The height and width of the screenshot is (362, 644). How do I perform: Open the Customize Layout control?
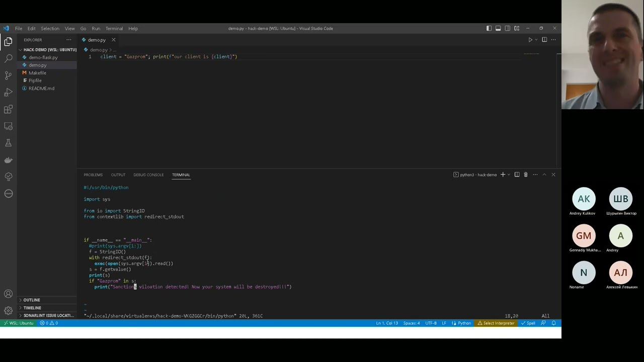517,28
